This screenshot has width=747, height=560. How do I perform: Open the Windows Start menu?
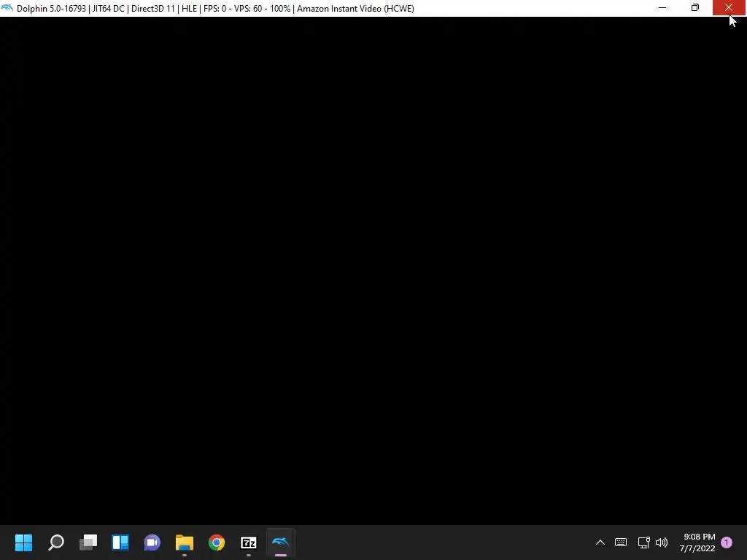tap(23, 542)
